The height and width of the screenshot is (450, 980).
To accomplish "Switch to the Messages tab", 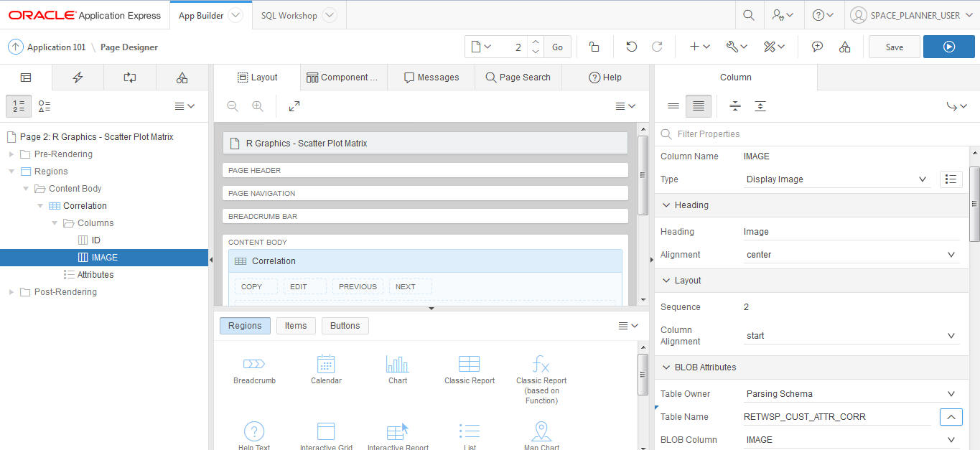I will point(431,78).
